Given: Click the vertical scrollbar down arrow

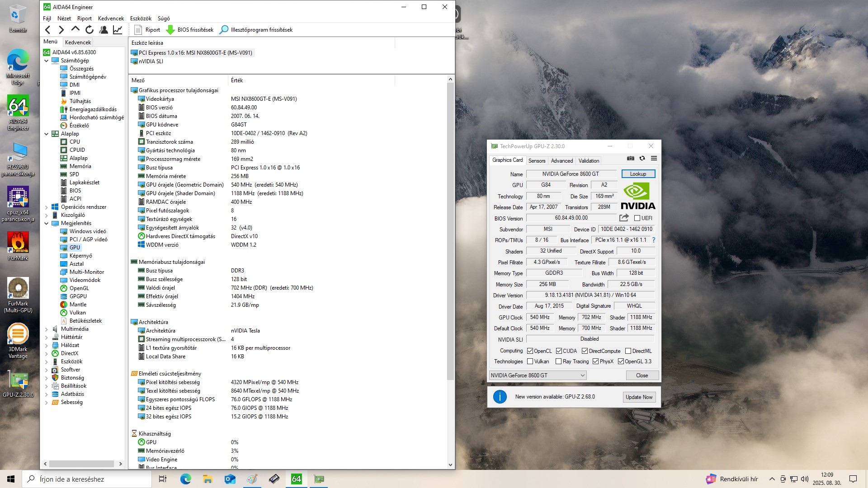Looking at the screenshot, I should point(450,465).
